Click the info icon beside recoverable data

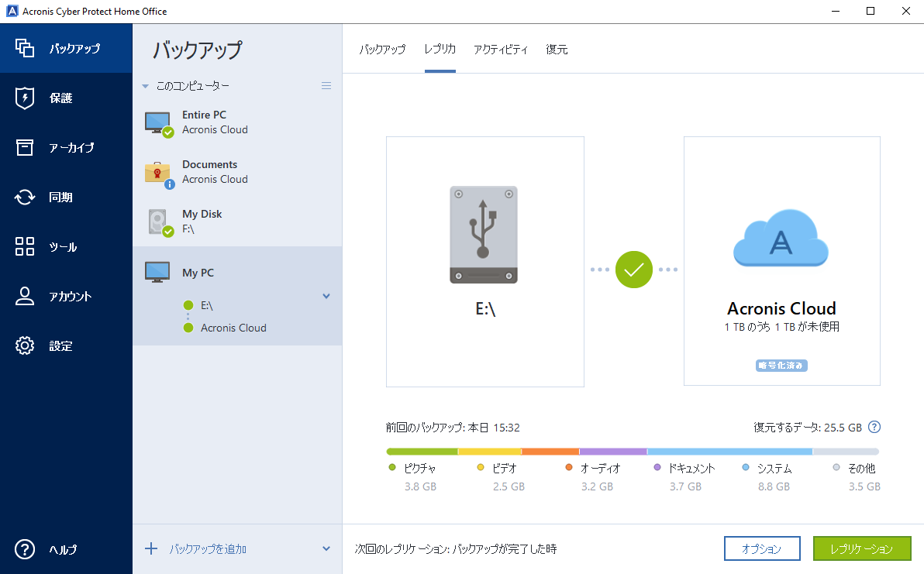pyautogui.click(x=874, y=427)
